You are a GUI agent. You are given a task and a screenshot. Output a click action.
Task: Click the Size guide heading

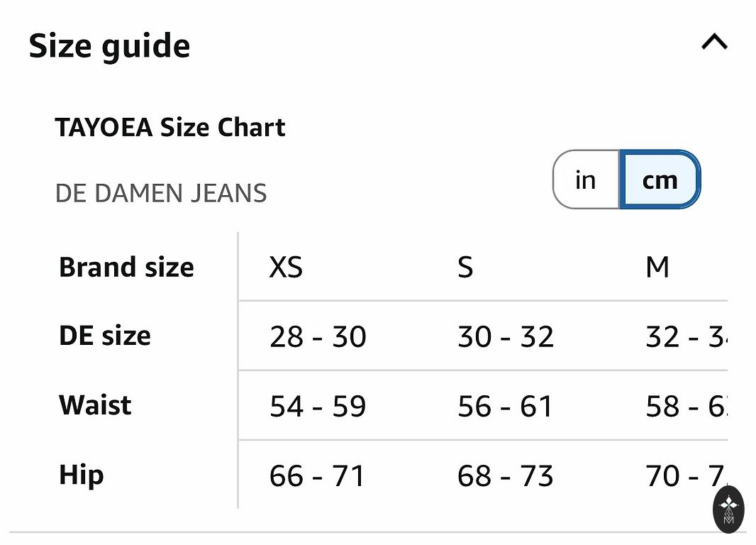pyautogui.click(x=110, y=47)
